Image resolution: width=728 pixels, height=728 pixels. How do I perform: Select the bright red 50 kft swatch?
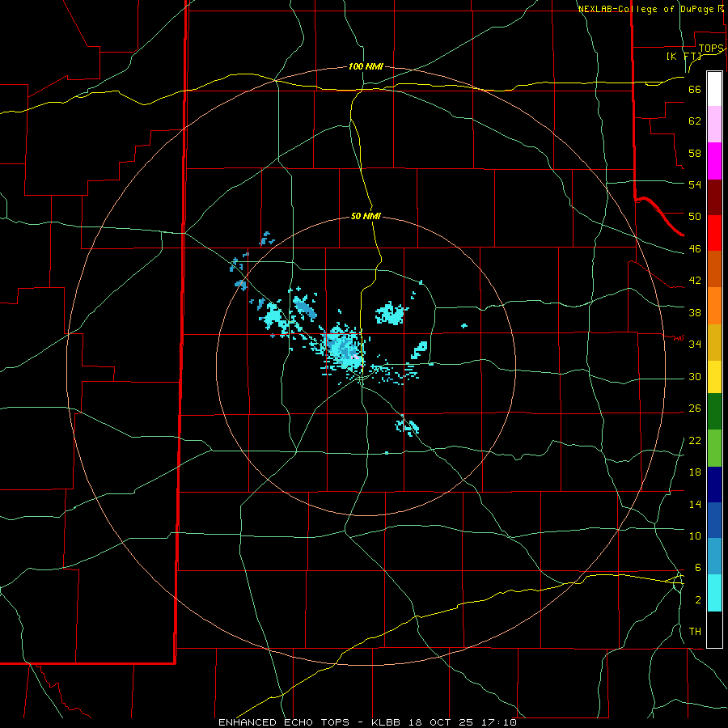click(714, 233)
